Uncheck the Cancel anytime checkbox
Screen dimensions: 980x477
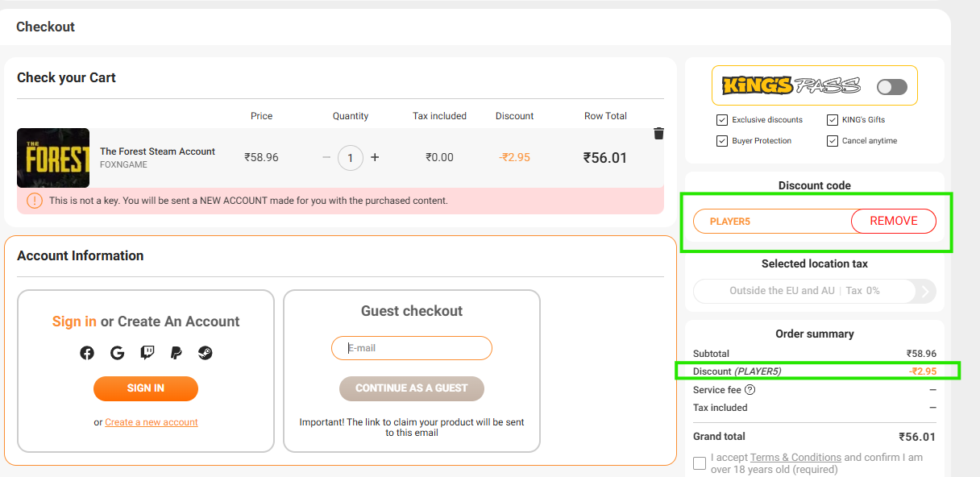[x=832, y=140]
